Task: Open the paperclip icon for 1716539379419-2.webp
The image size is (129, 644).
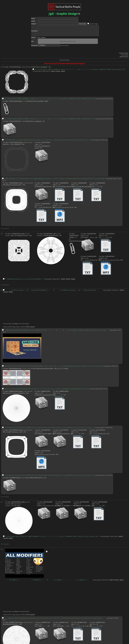Action: tap(72, 248)
